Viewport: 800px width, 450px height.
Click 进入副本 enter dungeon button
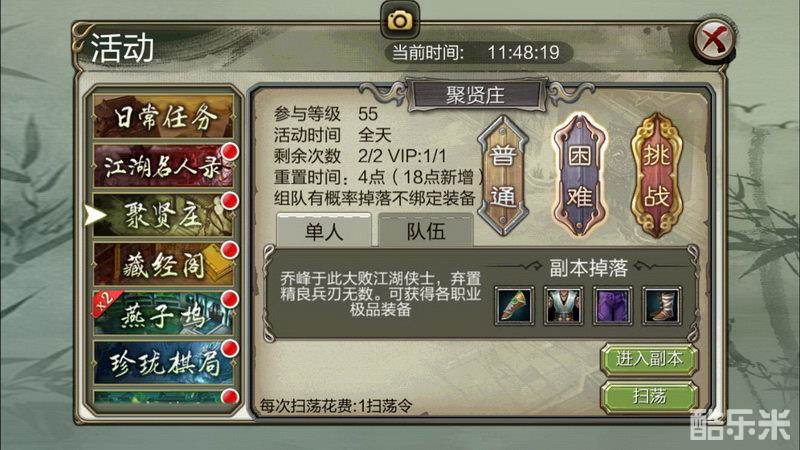[649, 359]
